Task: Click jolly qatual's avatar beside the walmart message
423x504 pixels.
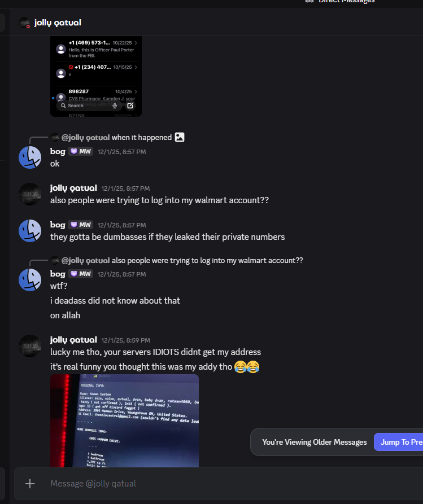Action: 30,194
